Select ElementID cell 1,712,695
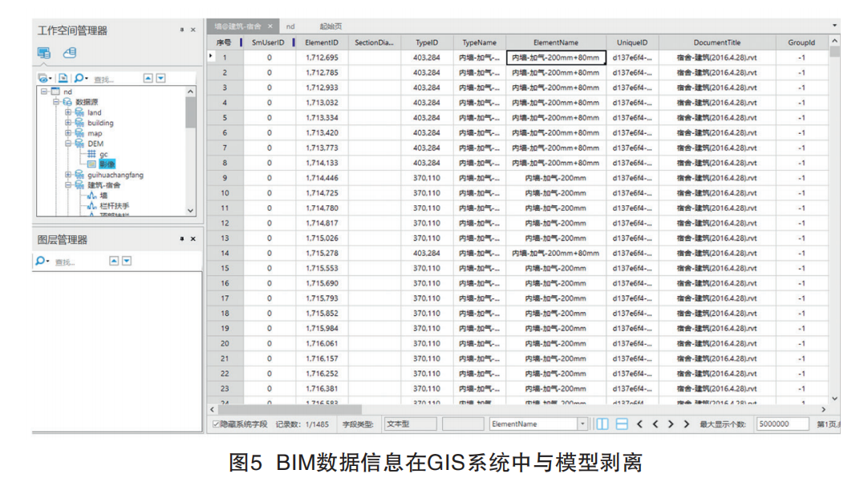868x482 pixels. click(x=322, y=58)
